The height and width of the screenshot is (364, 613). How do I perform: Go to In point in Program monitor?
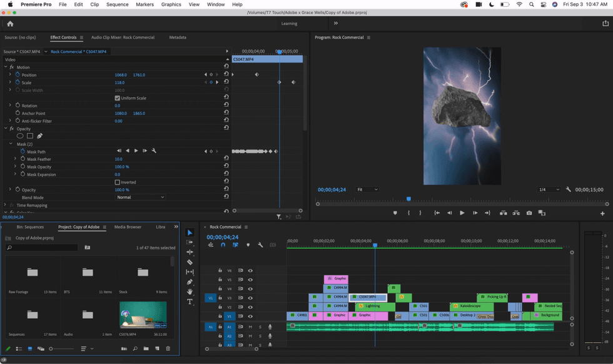click(x=437, y=213)
